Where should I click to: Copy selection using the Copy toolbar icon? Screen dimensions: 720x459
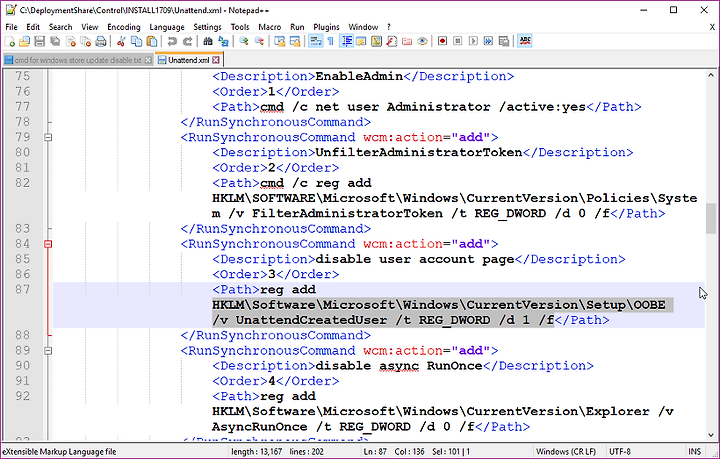coord(136,42)
